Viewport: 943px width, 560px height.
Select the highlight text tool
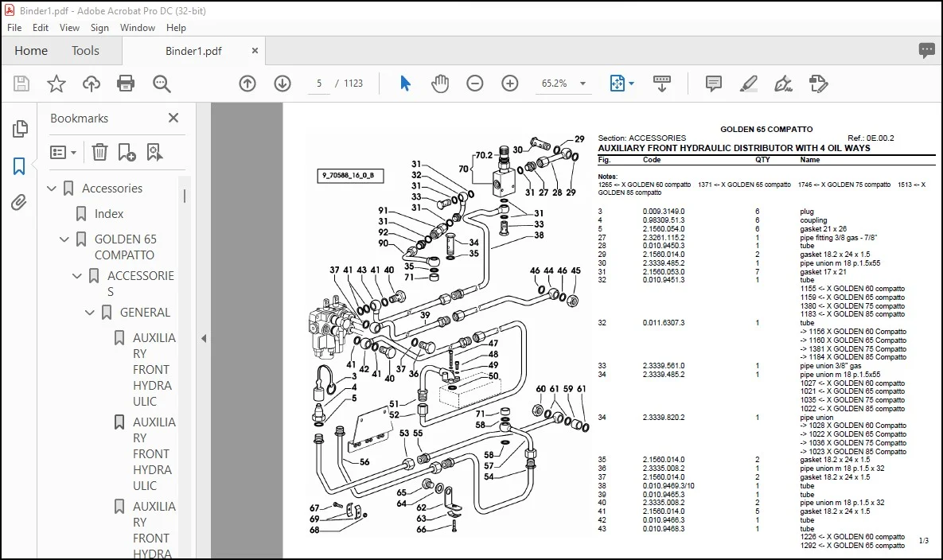click(x=748, y=84)
